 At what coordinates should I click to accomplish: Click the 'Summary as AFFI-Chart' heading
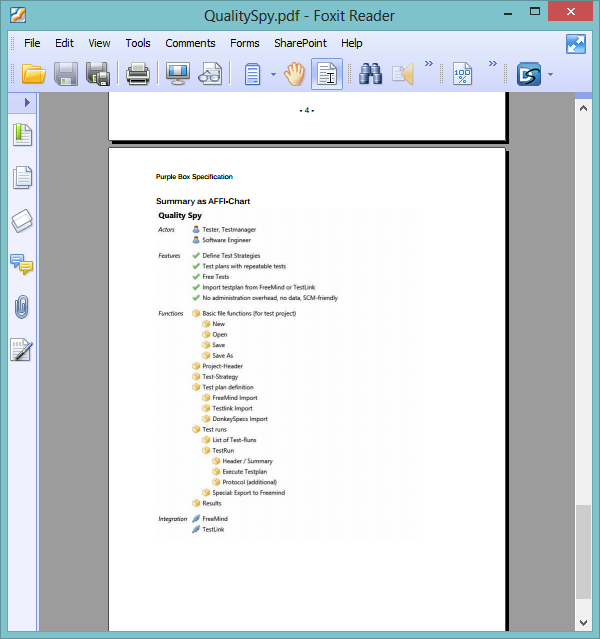point(203,201)
